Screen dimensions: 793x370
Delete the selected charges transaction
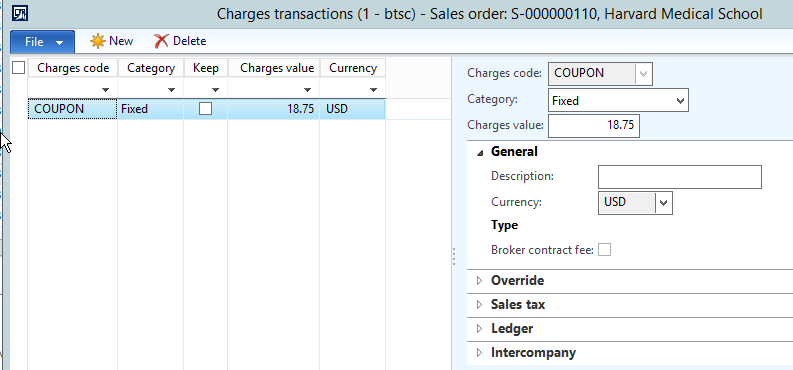[180, 41]
